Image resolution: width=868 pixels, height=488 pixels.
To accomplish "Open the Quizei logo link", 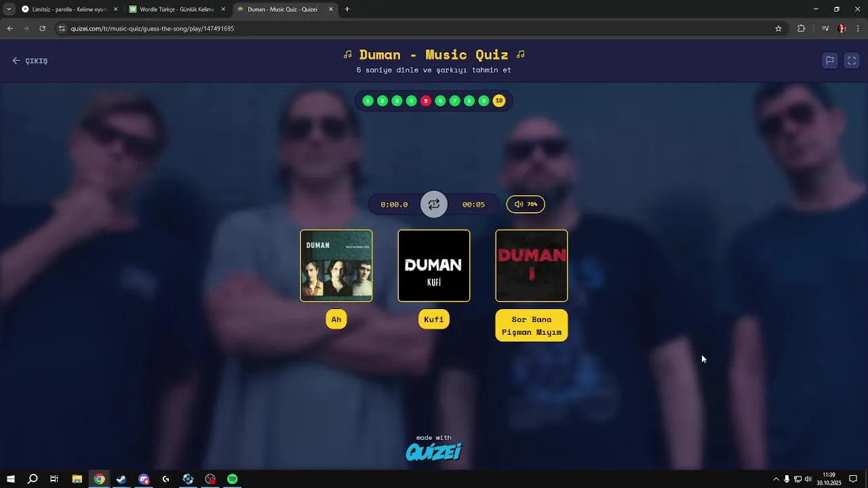I will (434, 452).
